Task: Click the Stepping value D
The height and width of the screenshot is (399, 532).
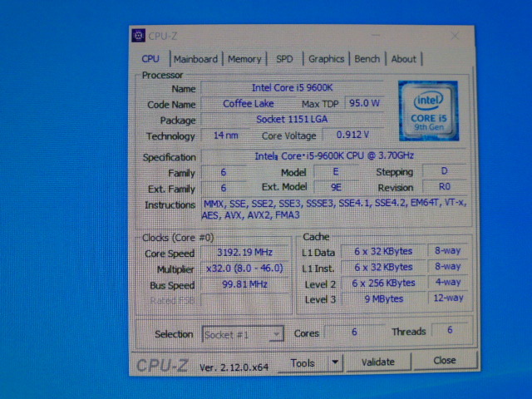Action: point(445,171)
